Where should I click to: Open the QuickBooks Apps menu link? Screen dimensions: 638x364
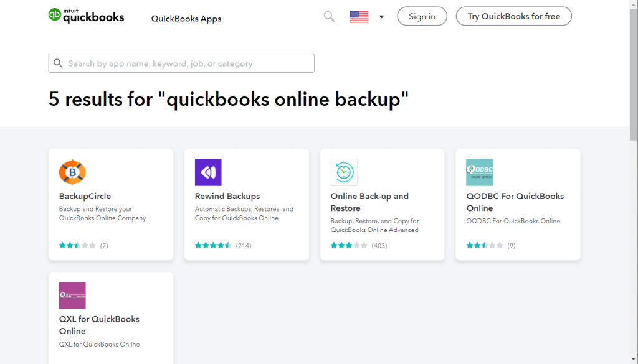(x=186, y=19)
